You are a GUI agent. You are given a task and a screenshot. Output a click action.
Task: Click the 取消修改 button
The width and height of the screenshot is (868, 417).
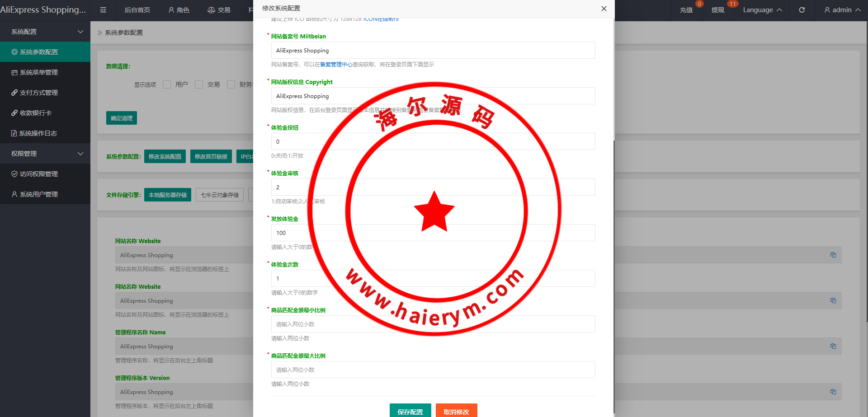coord(456,411)
